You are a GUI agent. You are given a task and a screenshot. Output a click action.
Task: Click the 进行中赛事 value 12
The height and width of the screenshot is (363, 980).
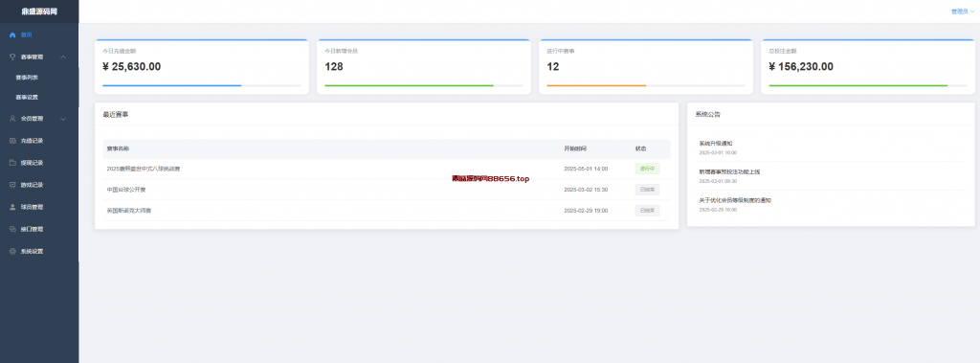click(x=553, y=66)
